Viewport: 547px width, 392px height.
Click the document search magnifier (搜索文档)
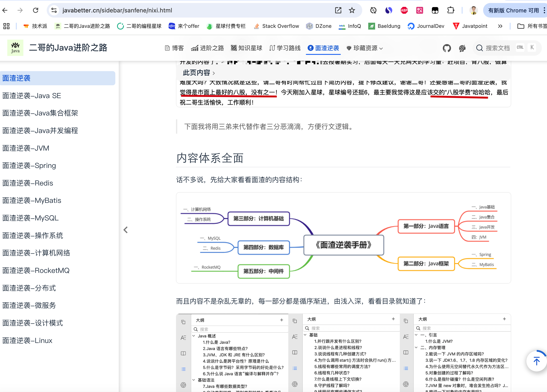tap(479, 48)
